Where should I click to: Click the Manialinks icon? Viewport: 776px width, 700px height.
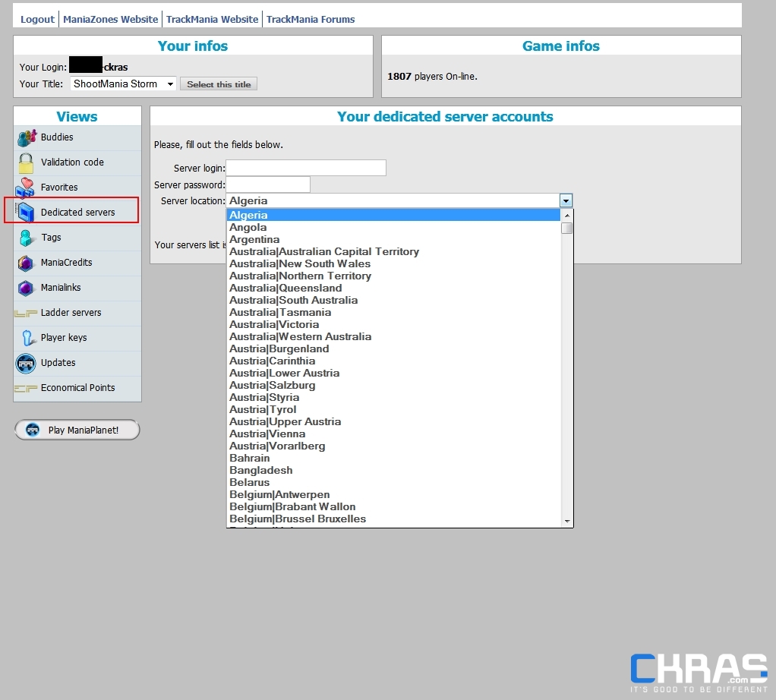26,288
